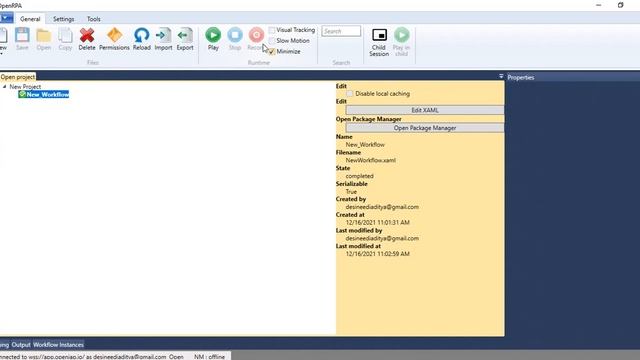Open the Properties panel dropdown arrow
The width and height of the screenshot is (640, 360).
(x=501, y=76)
